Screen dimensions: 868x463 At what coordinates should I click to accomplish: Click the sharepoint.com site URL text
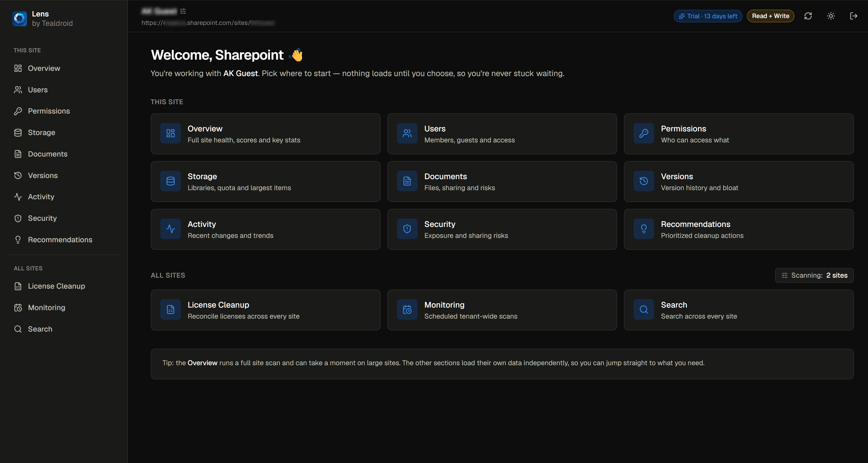click(208, 23)
